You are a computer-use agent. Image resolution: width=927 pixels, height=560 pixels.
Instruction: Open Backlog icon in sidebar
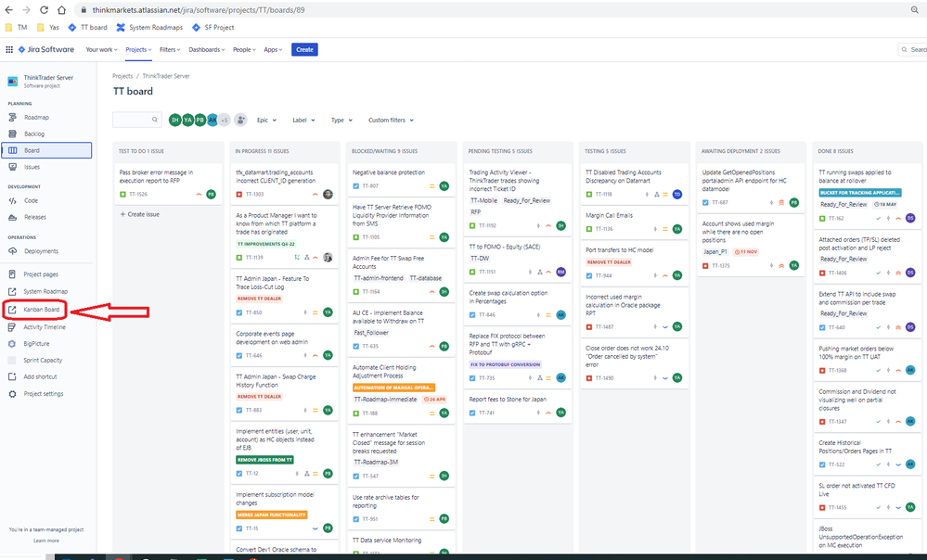[12, 134]
